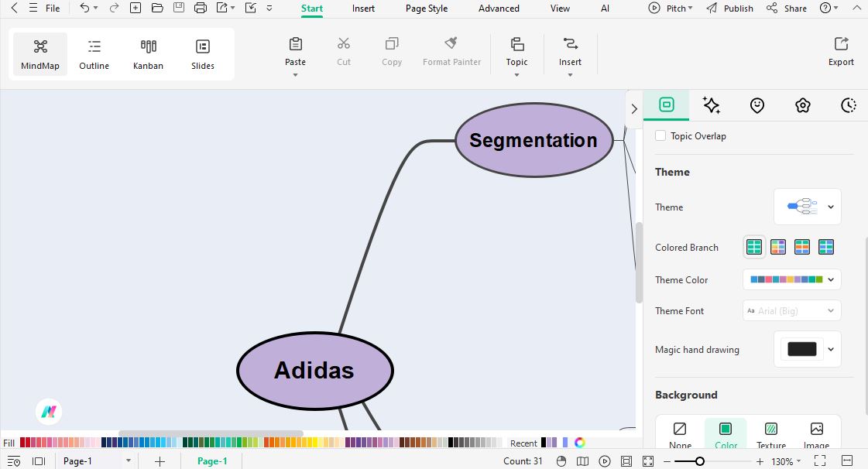Image resolution: width=868 pixels, height=469 pixels.
Task: Open the clock task panel tab
Action: pos(848,105)
